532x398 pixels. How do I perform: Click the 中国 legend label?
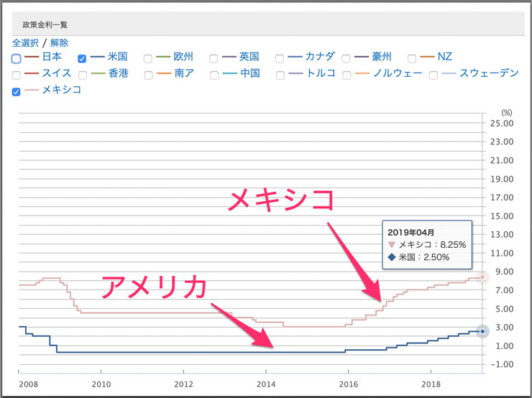(x=250, y=73)
